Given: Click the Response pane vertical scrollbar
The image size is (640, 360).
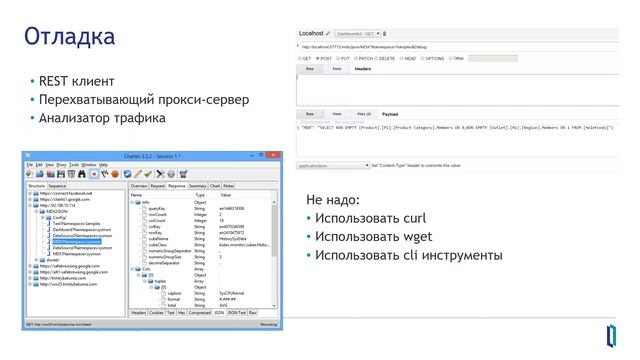Looking at the screenshot, I should pos(274,231).
